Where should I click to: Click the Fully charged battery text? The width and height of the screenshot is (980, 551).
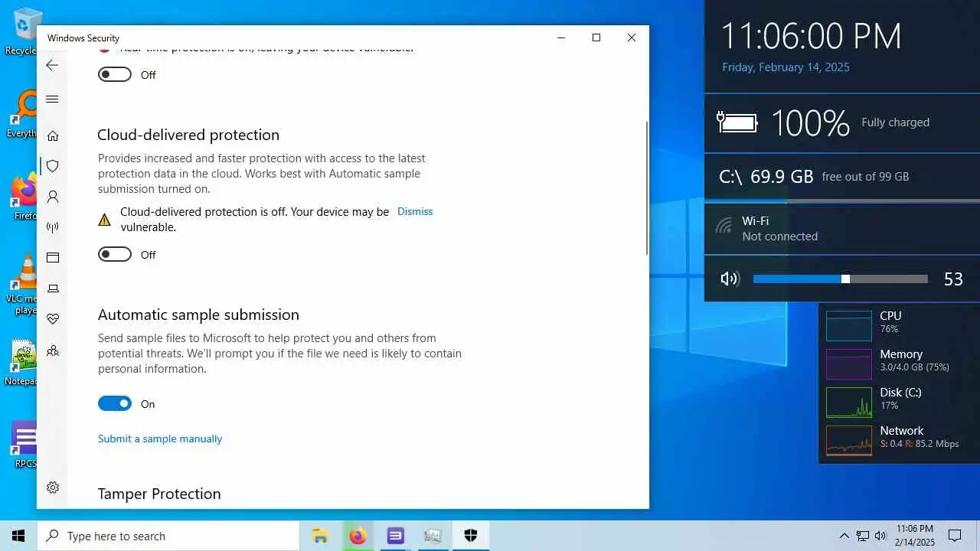(x=895, y=122)
